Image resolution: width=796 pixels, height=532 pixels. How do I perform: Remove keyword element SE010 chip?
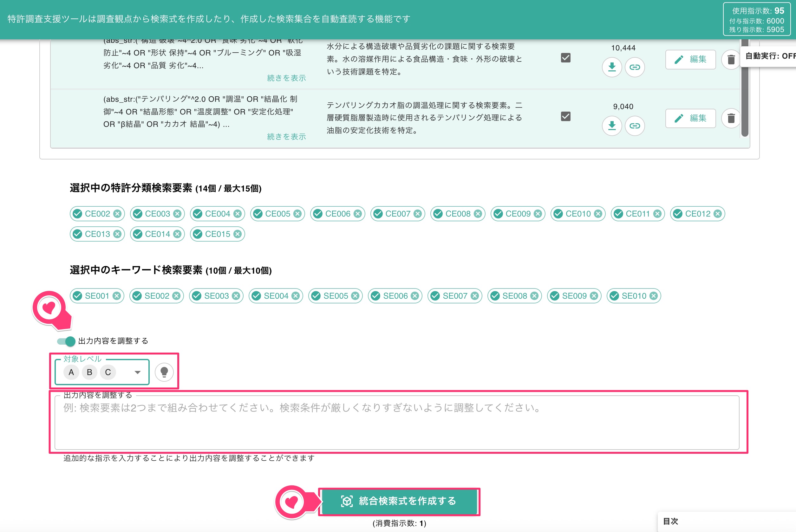pyautogui.click(x=654, y=296)
